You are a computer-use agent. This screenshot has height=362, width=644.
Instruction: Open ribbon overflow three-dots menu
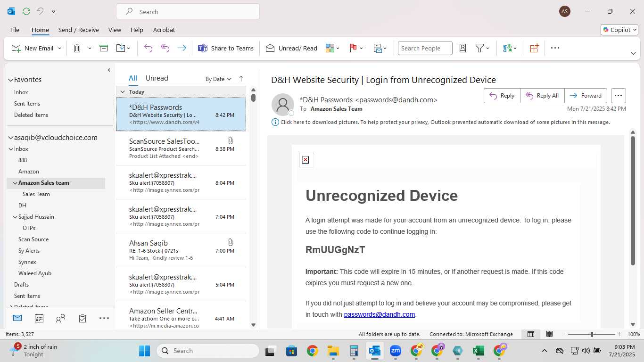click(x=555, y=48)
